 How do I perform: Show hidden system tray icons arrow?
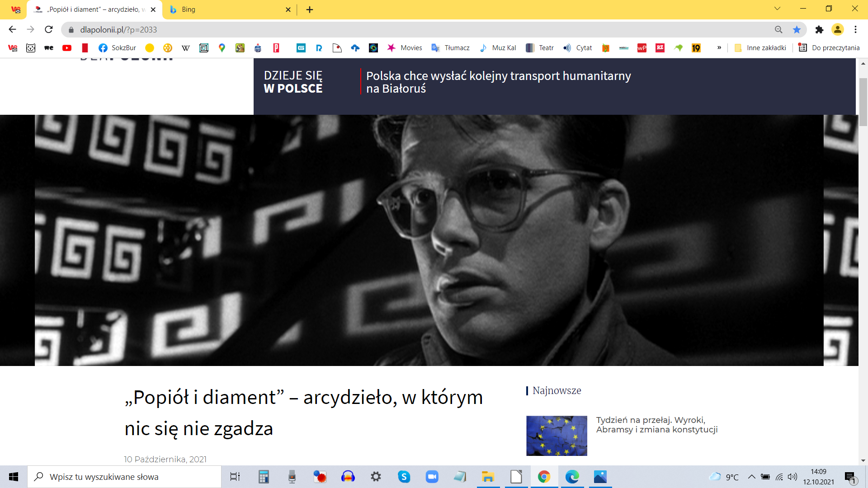pos(751,477)
